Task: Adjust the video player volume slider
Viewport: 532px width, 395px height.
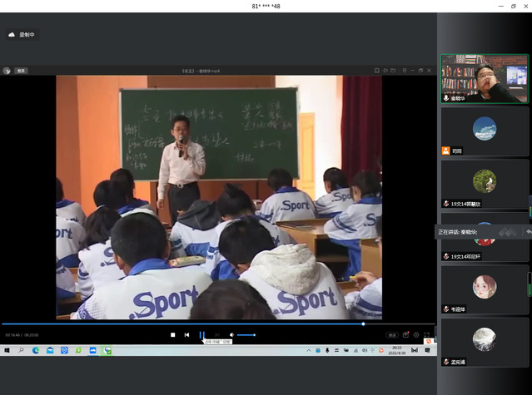Action: click(x=246, y=335)
